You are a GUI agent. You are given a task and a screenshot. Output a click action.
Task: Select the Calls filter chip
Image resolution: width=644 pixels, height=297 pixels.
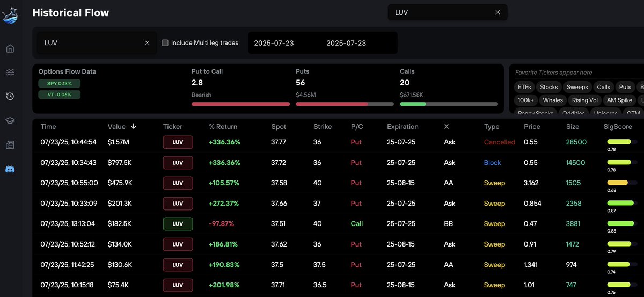point(604,87)
